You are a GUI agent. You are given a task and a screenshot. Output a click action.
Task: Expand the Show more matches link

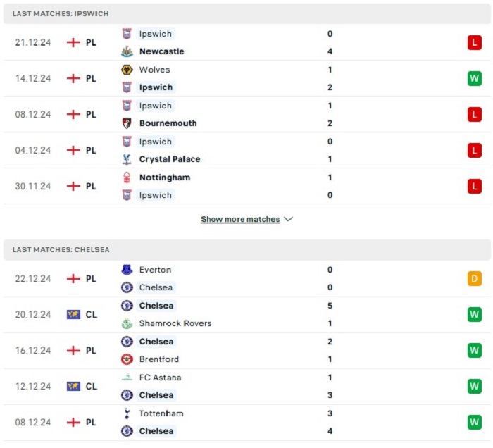tap(240, 219)
